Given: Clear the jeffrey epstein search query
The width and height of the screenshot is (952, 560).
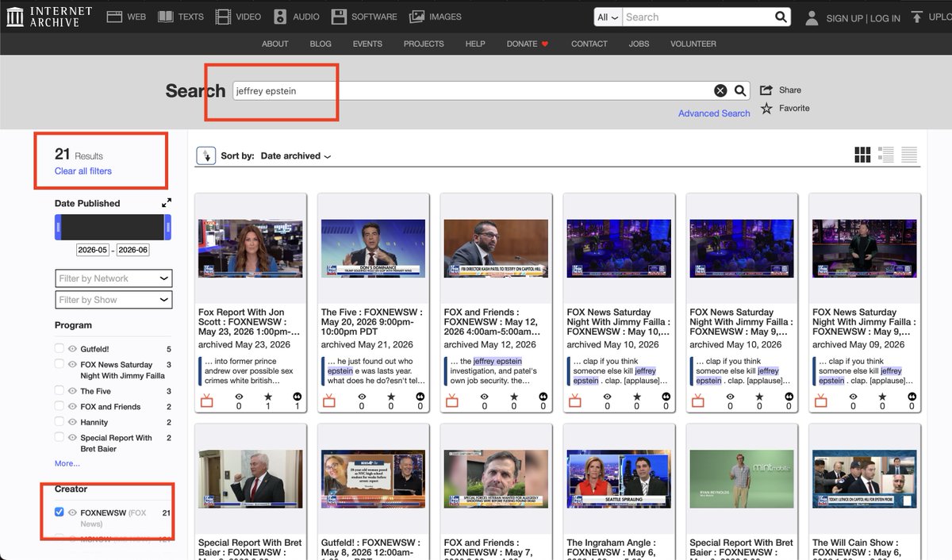Looking at the screenshot, I should coord(720,90).
